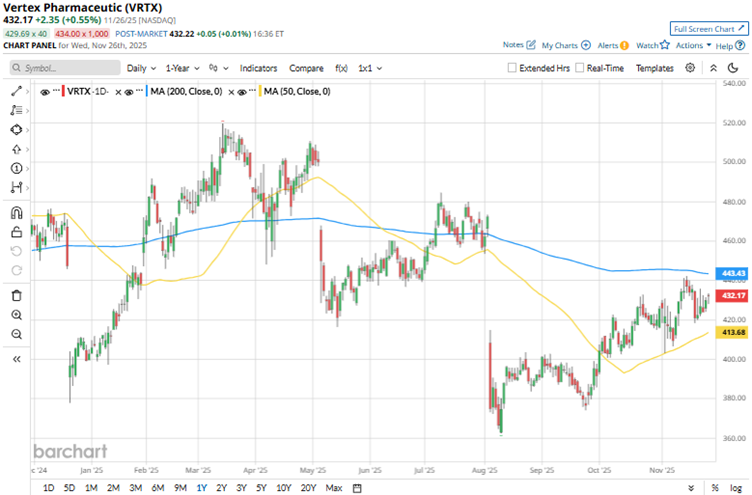This screenshot has width=752, height=495.
Task: Click the Full Screen Chart button
Action: tap(707, 29)
